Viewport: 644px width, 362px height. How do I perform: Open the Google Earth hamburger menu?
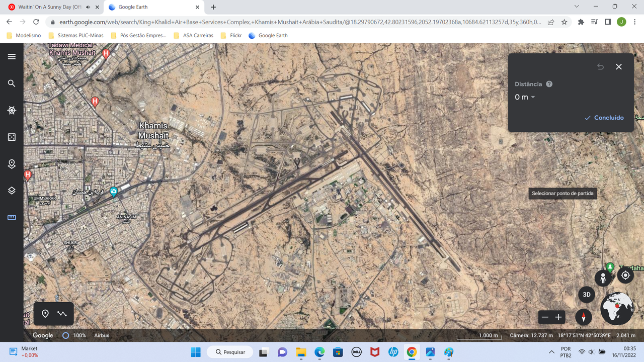click(12, 57)
